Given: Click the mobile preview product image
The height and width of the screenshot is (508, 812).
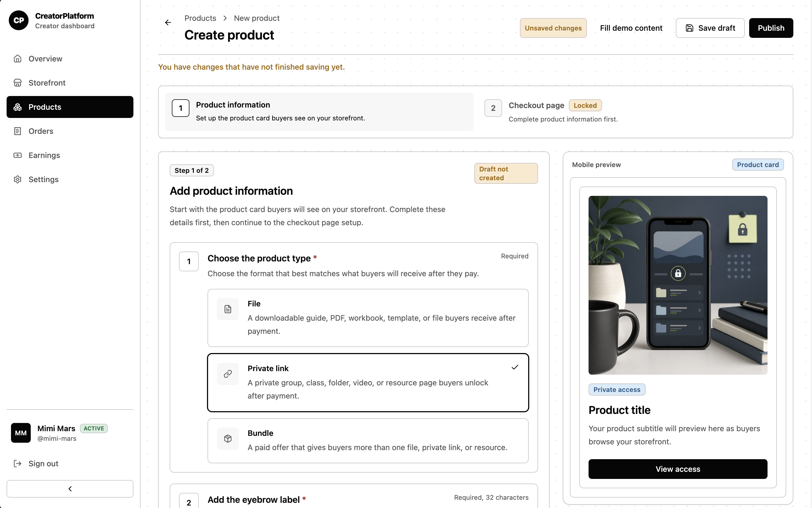Looking at the screenshot, I should [677, 285].
